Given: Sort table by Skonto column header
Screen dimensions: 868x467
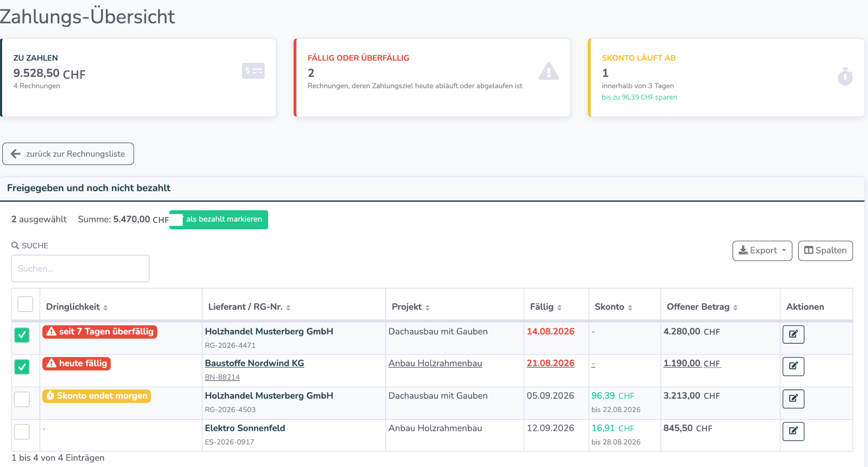Looking at the screenshot, I should (613, 307).
